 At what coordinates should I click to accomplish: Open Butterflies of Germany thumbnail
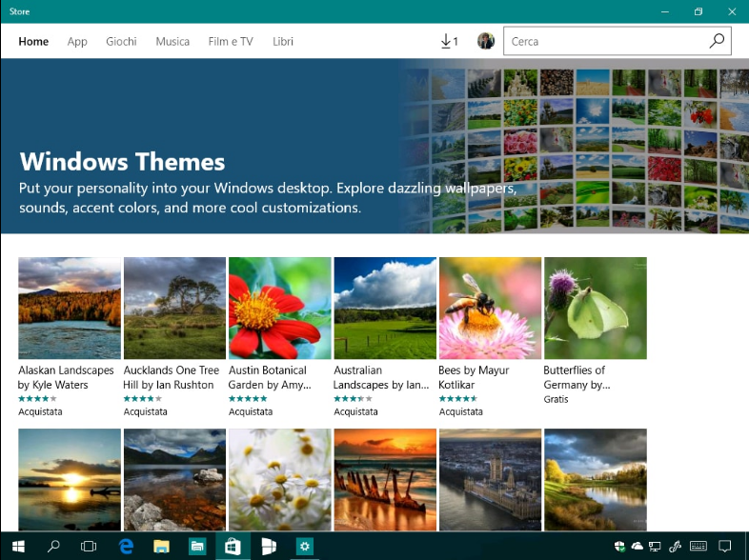[596, 308]
